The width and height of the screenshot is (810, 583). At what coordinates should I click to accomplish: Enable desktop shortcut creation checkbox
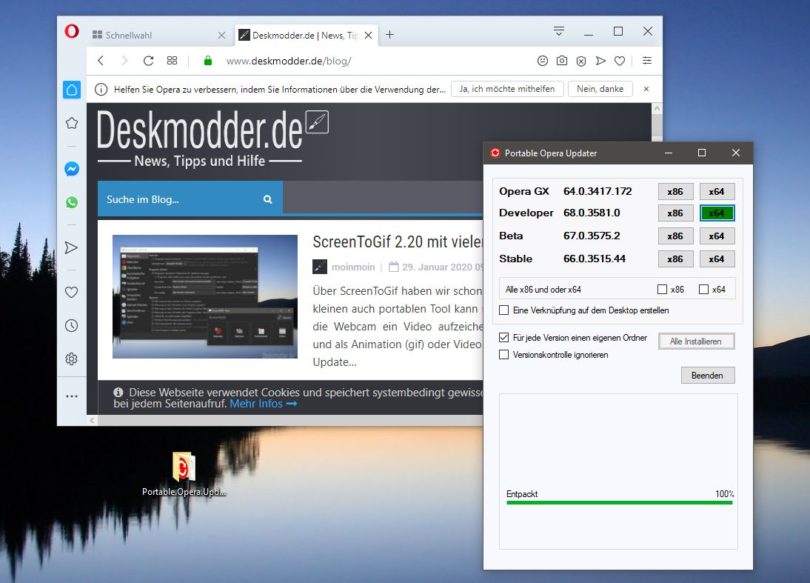(504, 310)
